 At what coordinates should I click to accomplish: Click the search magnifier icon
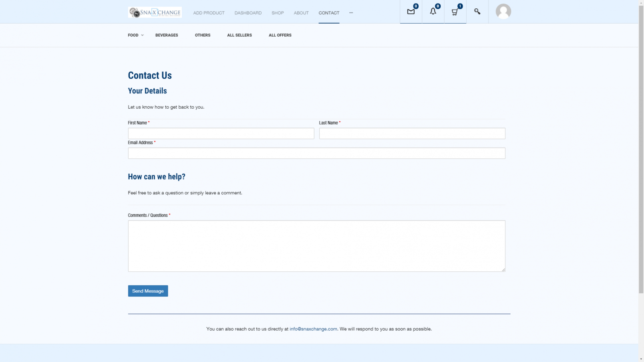[x=477, y=12]
